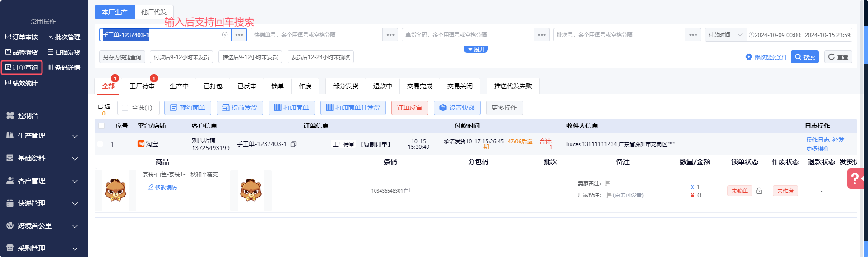Switch to the 他厂代发 tab
Image resolution: width=868 pixels, height=257 pixels.
(x=154, y=12)
